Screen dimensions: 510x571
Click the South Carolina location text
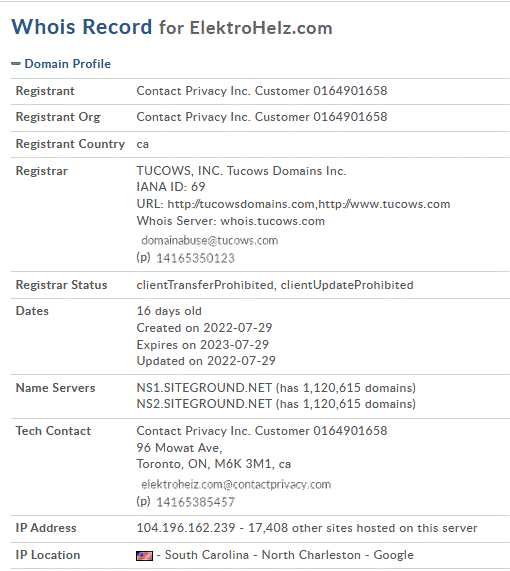point(207,555)
